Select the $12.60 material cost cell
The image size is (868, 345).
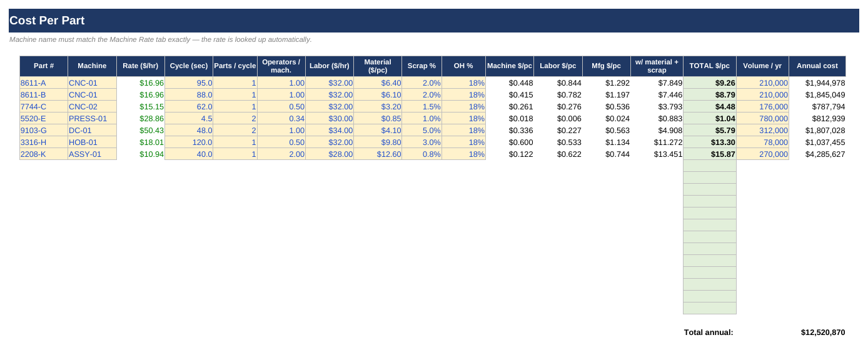click(x=378, y=154)
